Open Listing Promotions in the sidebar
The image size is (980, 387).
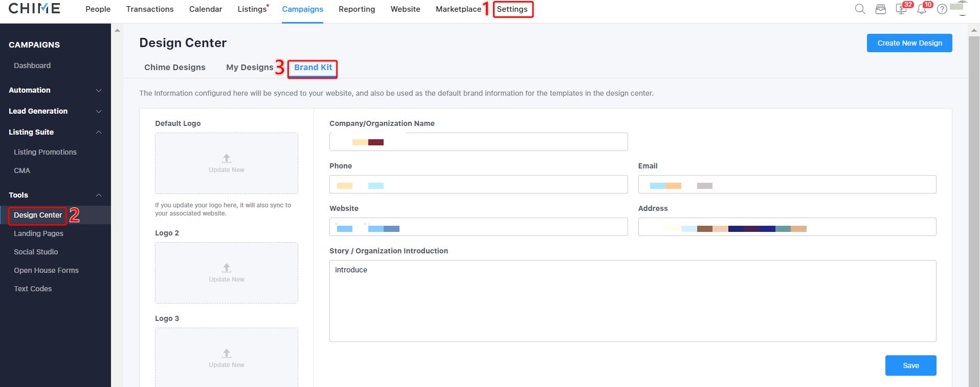tap(45, 152)
